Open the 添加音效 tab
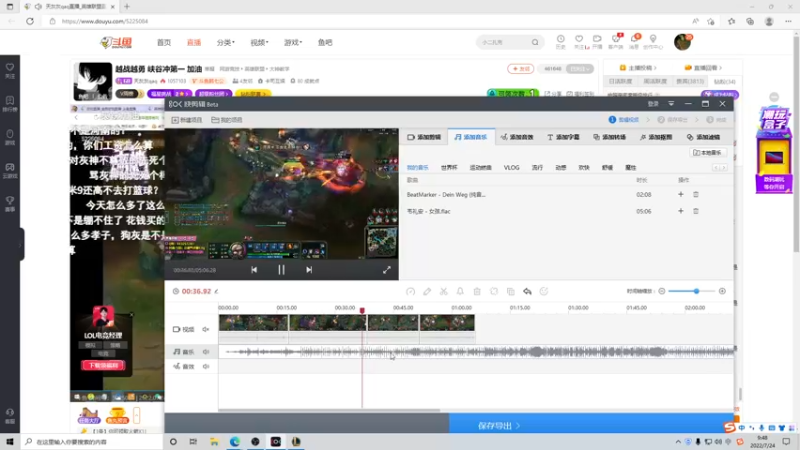Screen dimensions: 800x450 [x=517, y=137]
